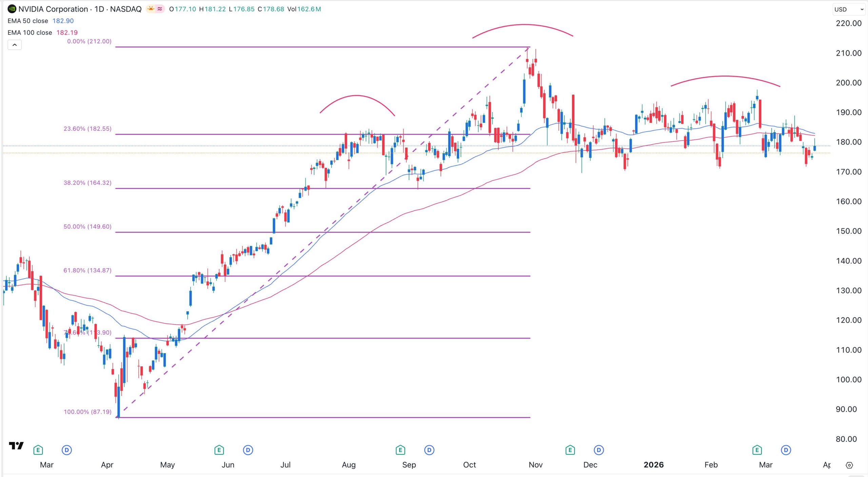Click the NVIDIA Corporation symbol name
Image resolution: width=868 pixels, height=477 pixels.
(54, 9)
